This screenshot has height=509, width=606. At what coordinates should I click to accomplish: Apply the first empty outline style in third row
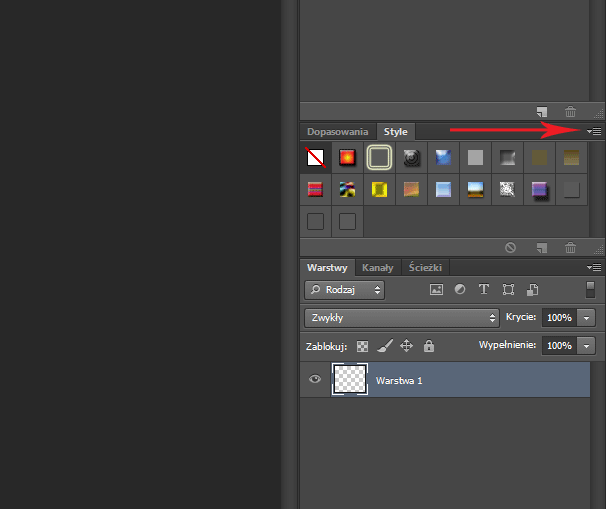tap(315, 221)
